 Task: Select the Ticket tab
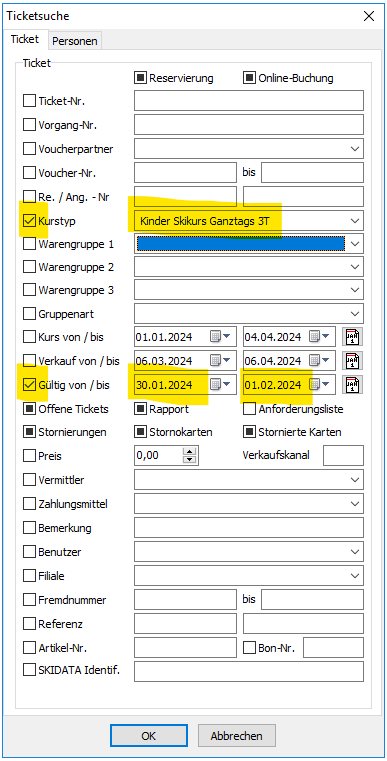point(25,39)
